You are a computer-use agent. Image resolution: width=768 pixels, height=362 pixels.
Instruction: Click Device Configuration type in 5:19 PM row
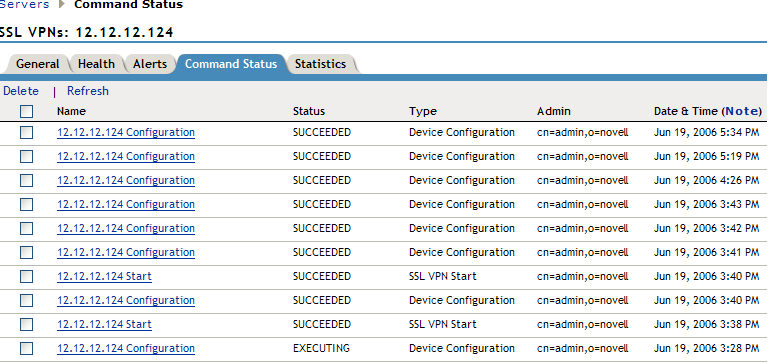(462, 156)
